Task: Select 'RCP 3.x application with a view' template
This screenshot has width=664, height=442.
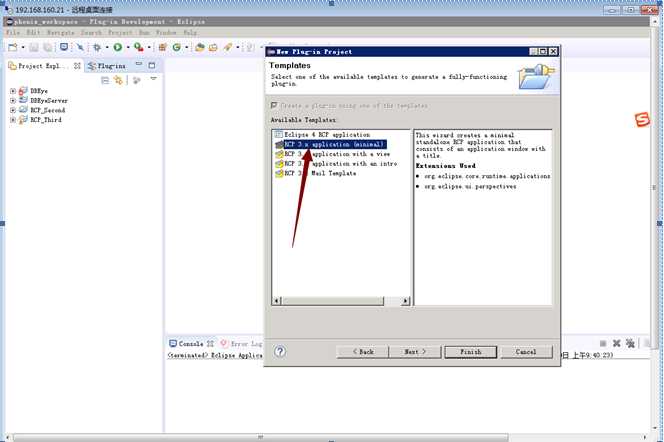Action: (x=337, y=154)
